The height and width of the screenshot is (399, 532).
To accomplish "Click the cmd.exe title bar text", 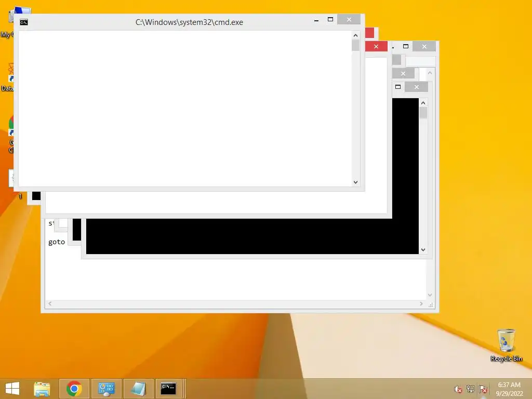I will point(189,22).
